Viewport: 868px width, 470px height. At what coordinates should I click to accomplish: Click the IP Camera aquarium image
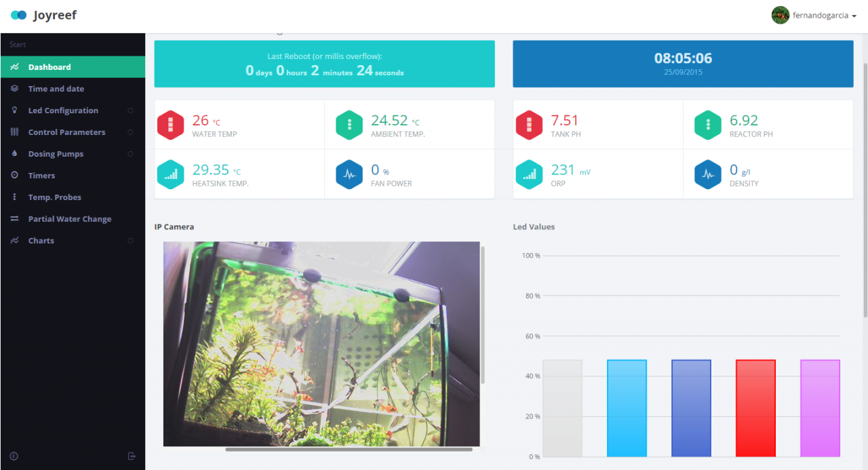click(x=321, y=344)
